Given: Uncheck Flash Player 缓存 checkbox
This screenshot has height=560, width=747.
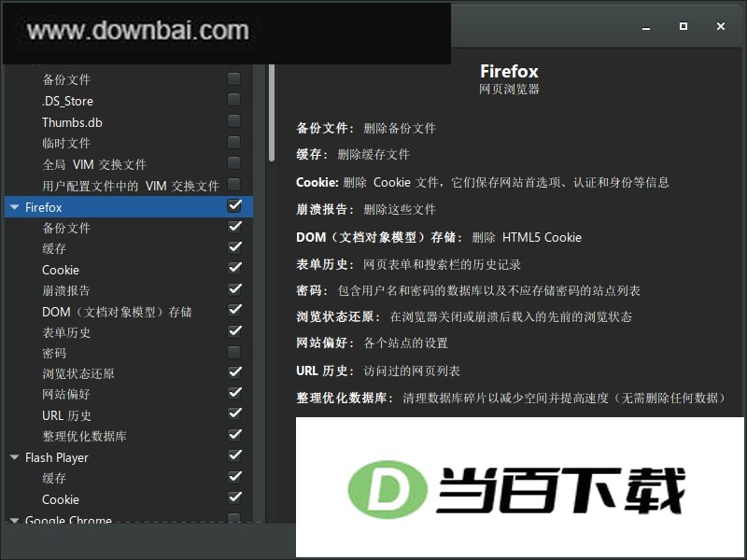Looking at the screenshot, I should 234,477.
